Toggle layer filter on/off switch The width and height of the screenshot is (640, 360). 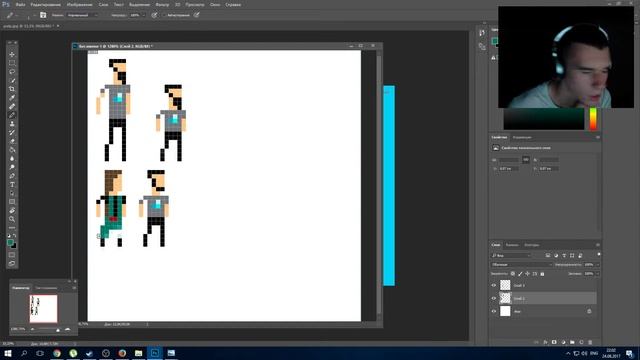point(598,255)
